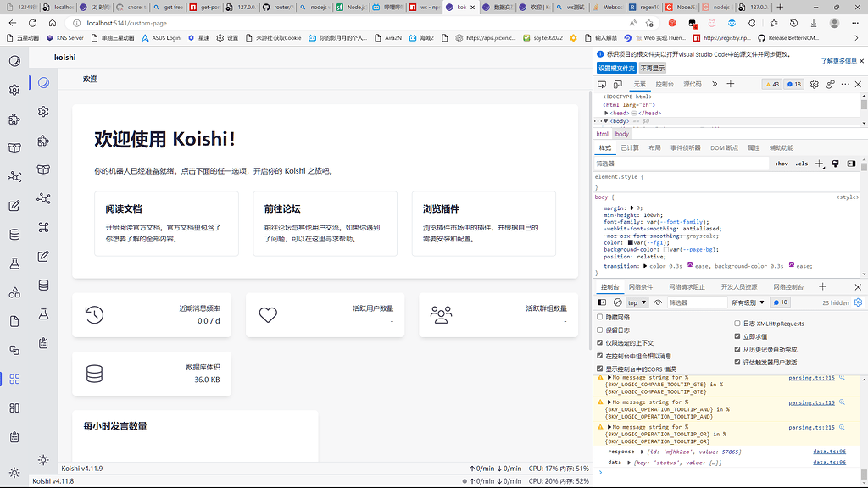This screenshot has height=488, width=868.
Task: Open the top context dropdown in console
Action: [x=637, y=302]
